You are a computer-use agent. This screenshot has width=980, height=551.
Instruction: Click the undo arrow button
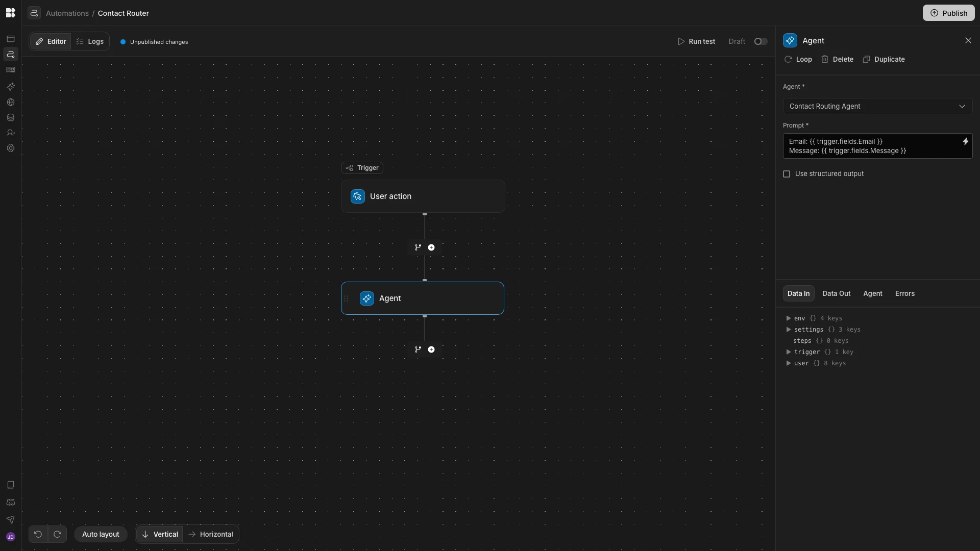coord(38,534)
